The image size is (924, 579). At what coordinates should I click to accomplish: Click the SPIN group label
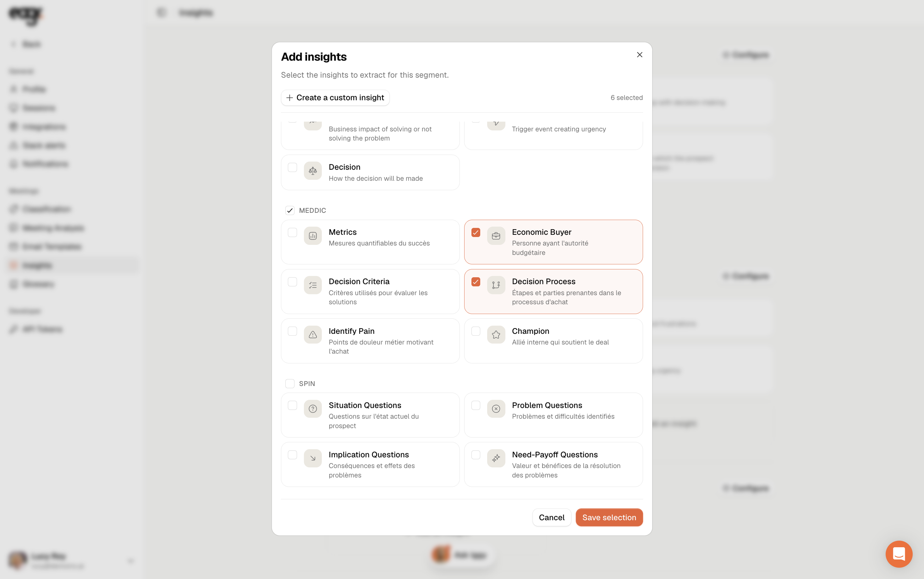click(307, 383)
